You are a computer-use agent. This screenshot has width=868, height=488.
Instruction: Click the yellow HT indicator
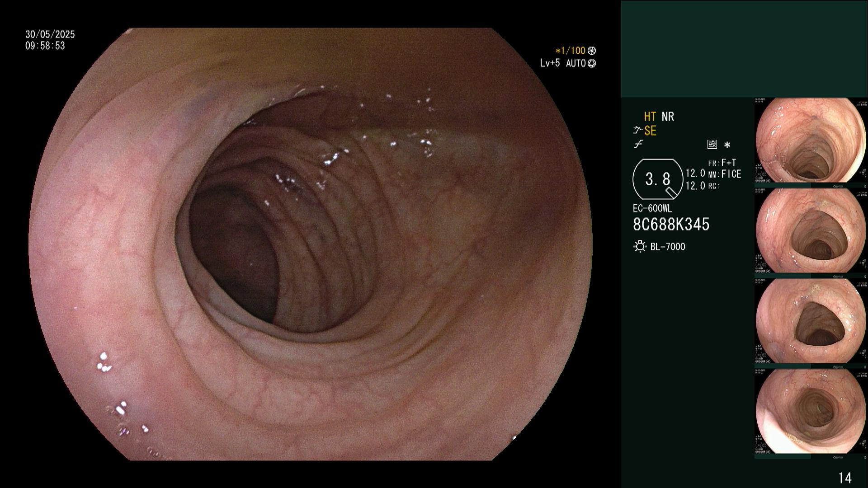pos(650,117)
